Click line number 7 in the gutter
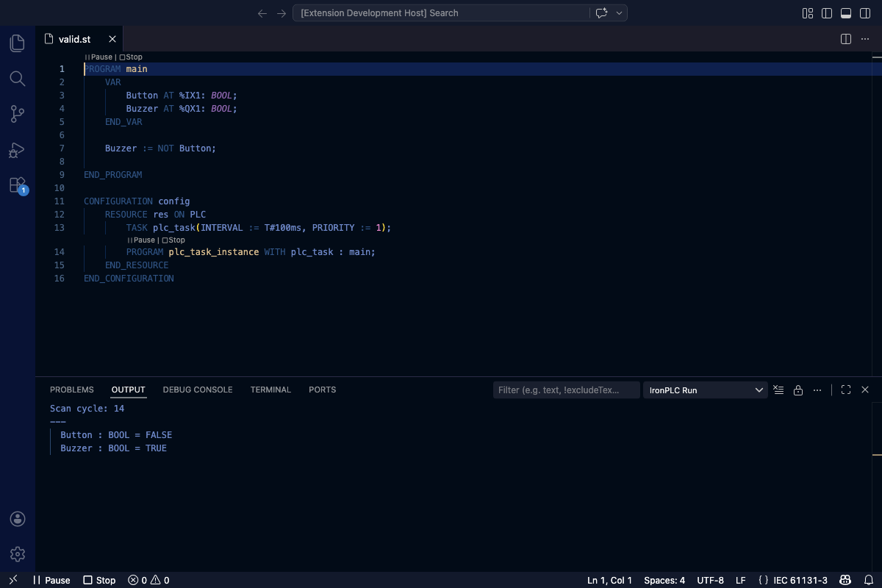882x588 pixels. pos(62,148)
